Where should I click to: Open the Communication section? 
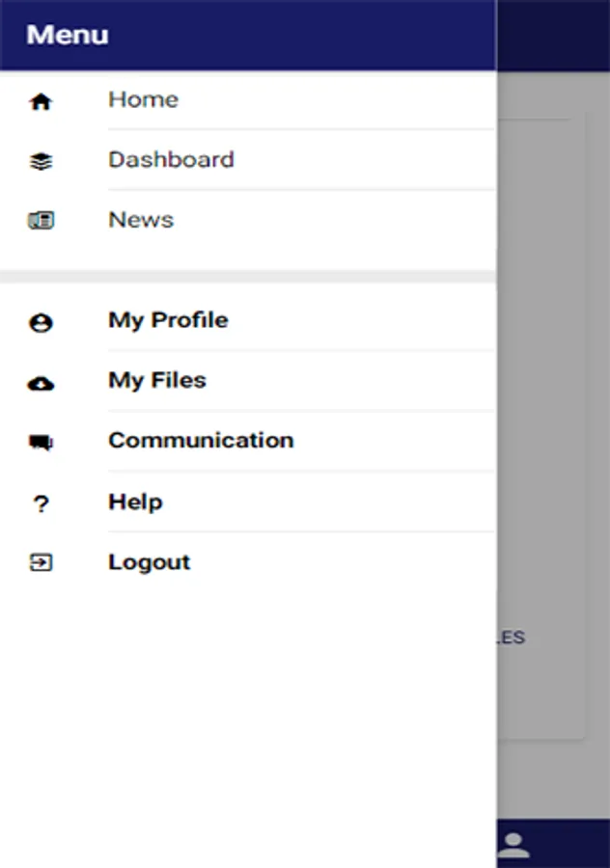point(201,440)
